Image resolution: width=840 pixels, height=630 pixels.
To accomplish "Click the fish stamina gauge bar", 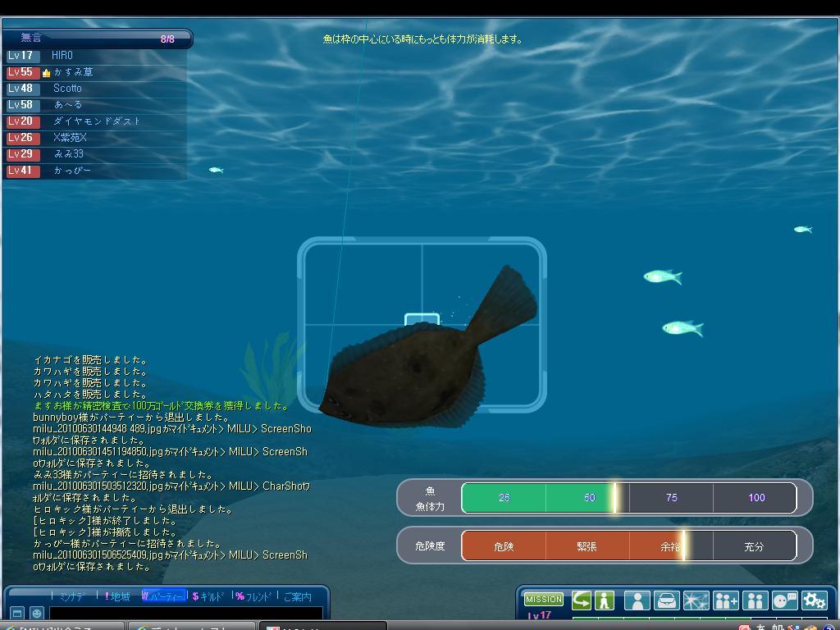I will (628, 498).
